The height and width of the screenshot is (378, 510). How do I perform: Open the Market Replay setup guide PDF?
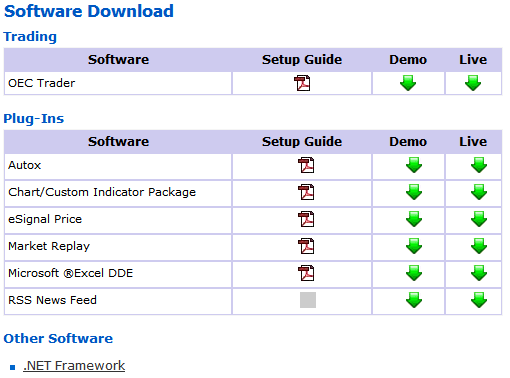click(306, 246)
